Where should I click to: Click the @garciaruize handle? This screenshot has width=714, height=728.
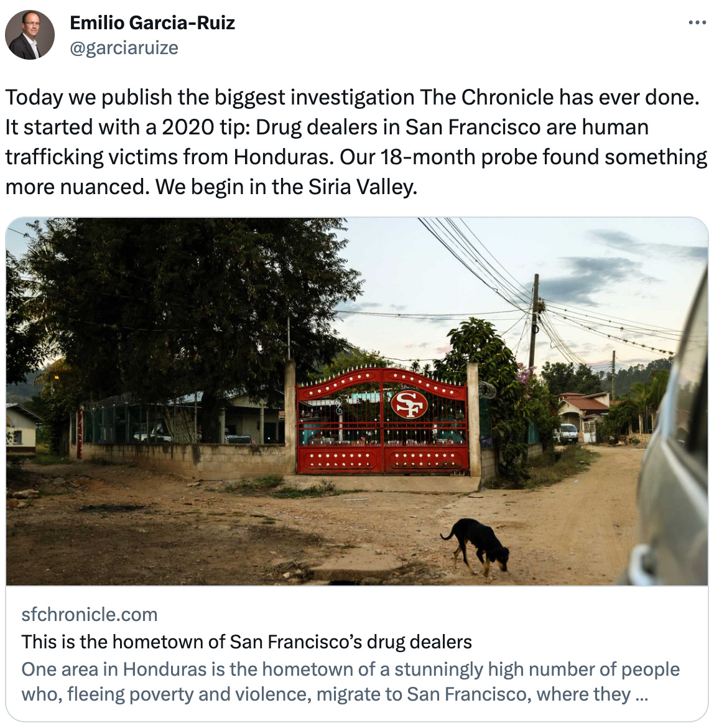tap(124, 48)
